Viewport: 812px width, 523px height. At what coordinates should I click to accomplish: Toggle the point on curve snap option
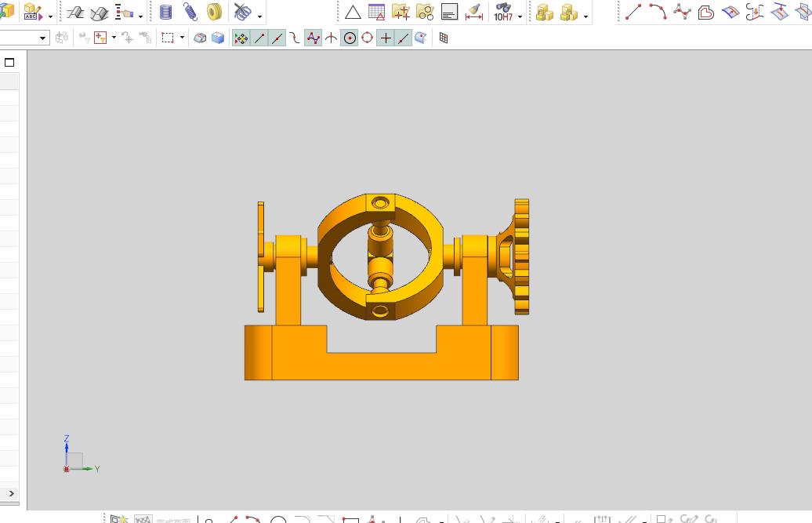coord(403,38)
